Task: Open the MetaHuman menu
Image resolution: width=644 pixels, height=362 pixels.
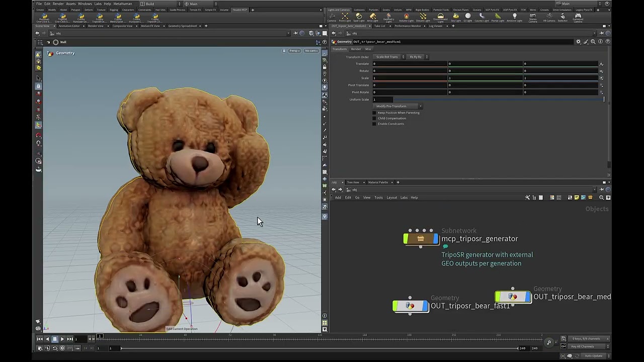Action: click(122, 4)
